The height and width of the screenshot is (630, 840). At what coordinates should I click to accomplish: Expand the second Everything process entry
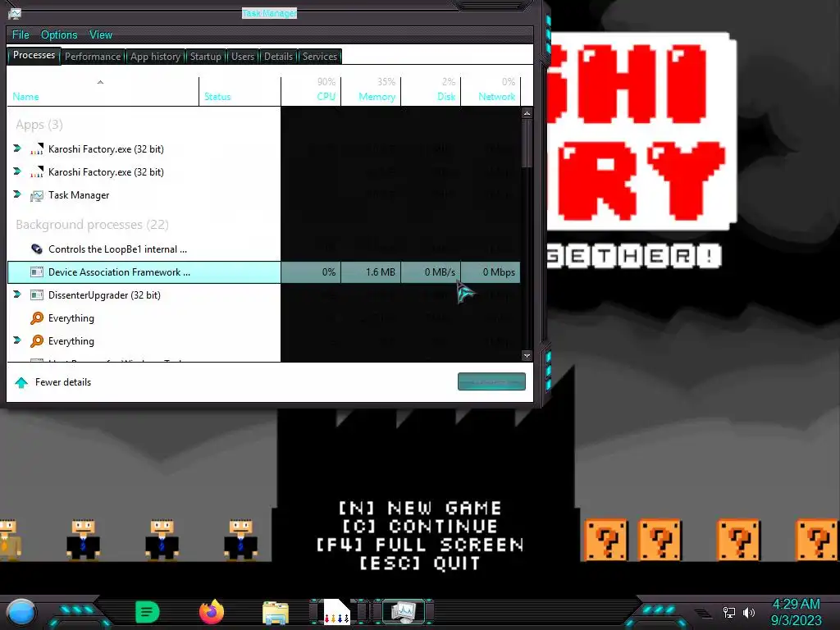coord(17,340)
